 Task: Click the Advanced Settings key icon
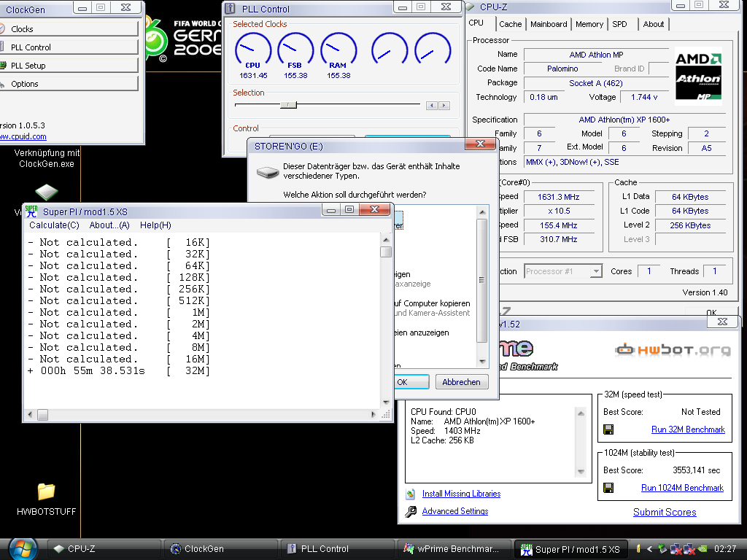pos(410,511)
